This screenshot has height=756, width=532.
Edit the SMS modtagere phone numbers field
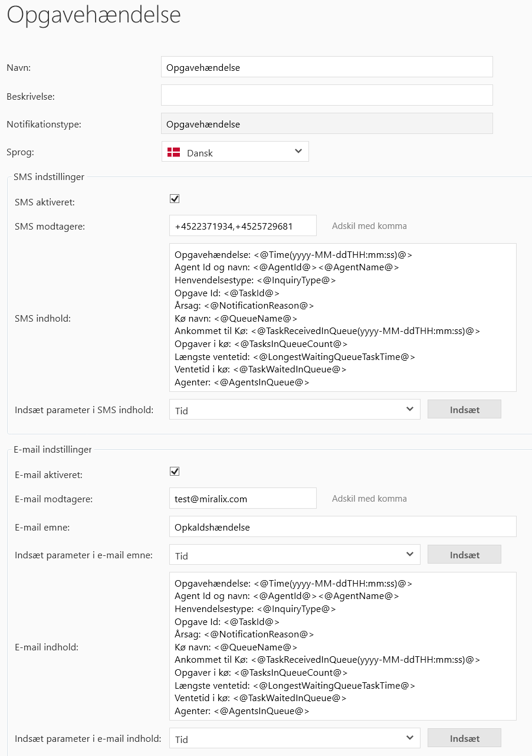(x=242, y=226)
